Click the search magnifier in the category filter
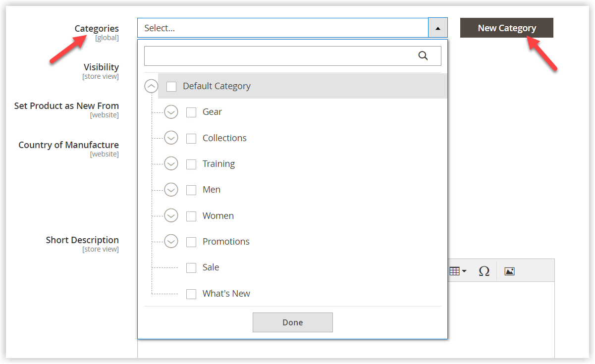595x364 pixels. point(424,55)
